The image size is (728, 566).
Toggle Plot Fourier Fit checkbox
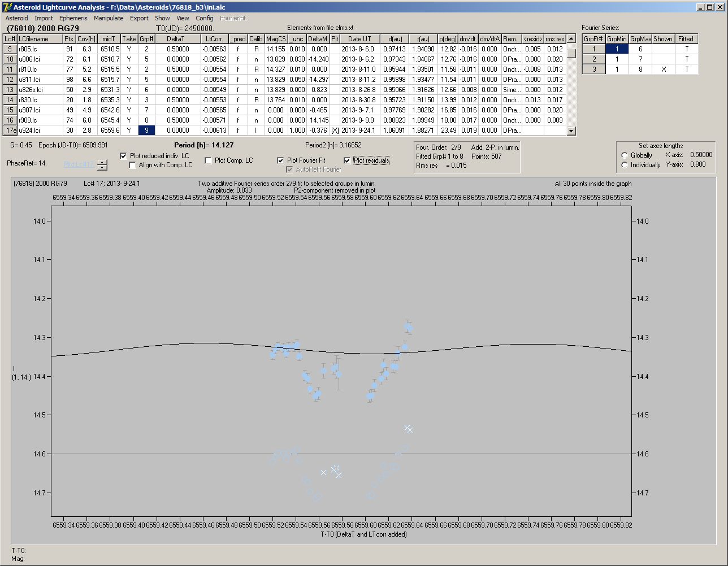[x=281, y=160]
